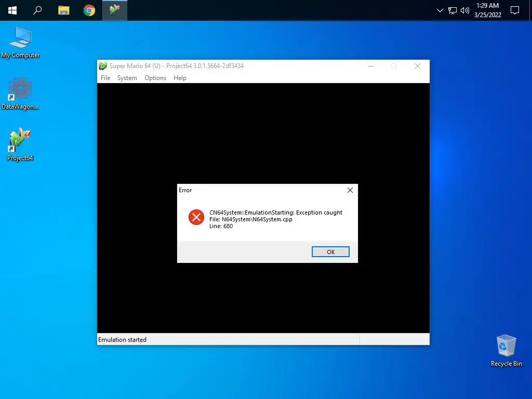This screenshot has height=399, width=532.
Task: Select the DataWagon desktop shortcut
Action: point(20,94)
